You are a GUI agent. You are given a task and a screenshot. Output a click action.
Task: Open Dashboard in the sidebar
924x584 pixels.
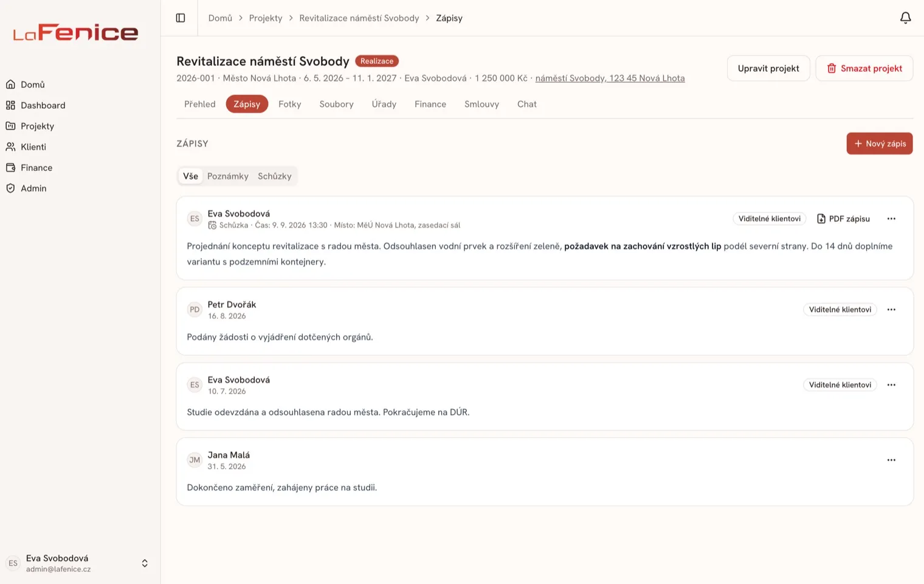[x=80, y=105]
